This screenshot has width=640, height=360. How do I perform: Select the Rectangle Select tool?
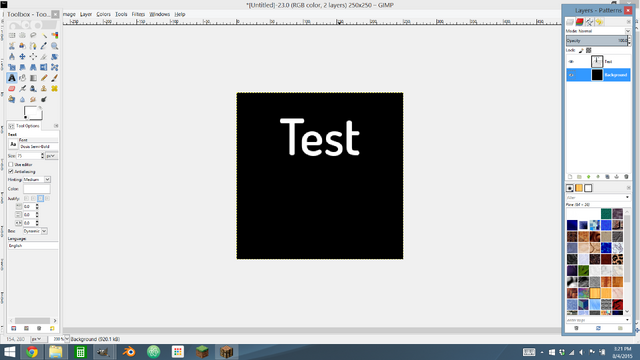(12, 35)
